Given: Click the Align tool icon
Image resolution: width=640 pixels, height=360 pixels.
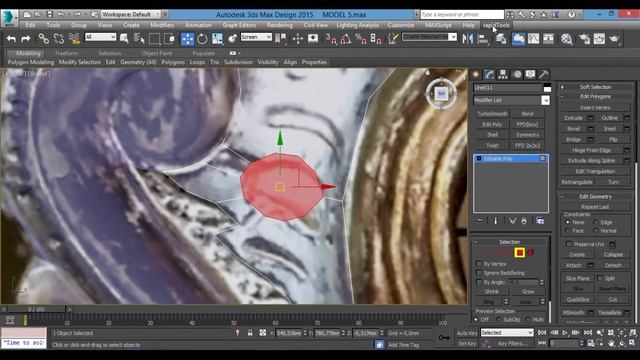Looking at the screenshot, I should 483,39.
